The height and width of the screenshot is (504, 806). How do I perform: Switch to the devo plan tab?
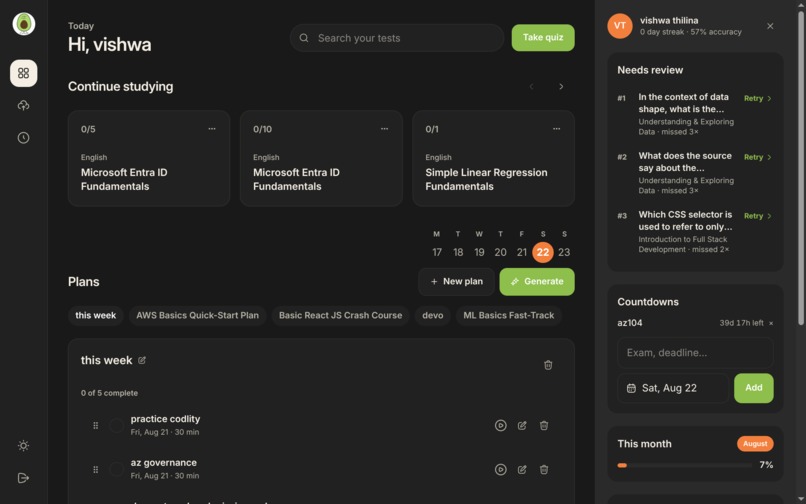tap(433, 315)
